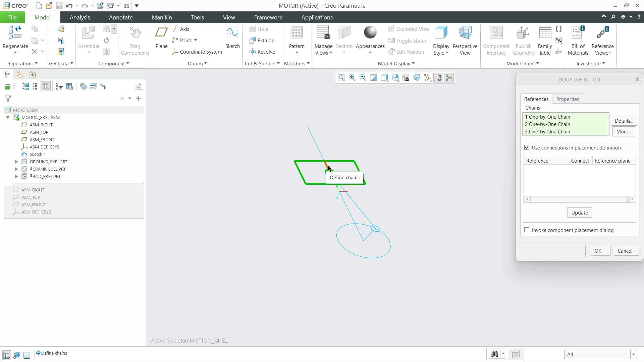Screen dimensions: 644x362
Task: Open the Family Table tool
Action: pos(544,40)
